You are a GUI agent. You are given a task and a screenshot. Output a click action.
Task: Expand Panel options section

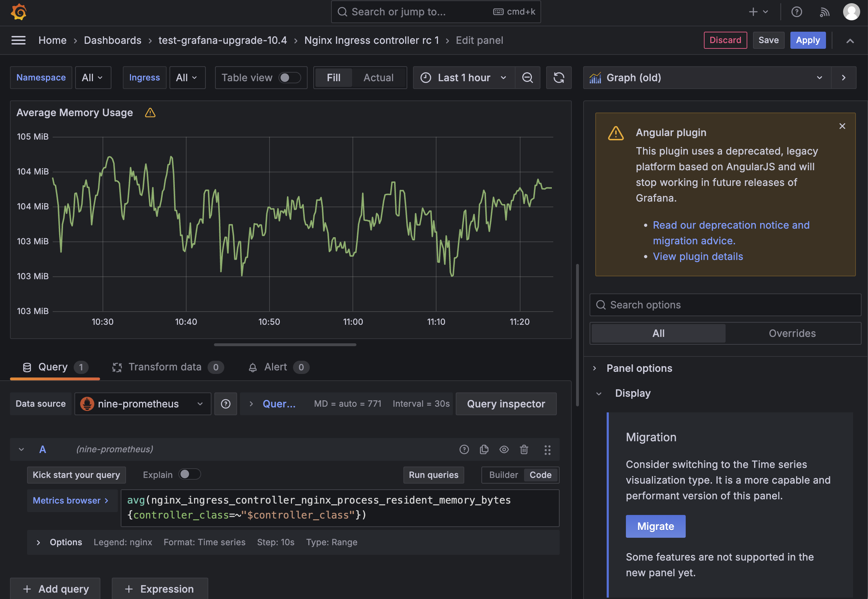pos(639,368)
